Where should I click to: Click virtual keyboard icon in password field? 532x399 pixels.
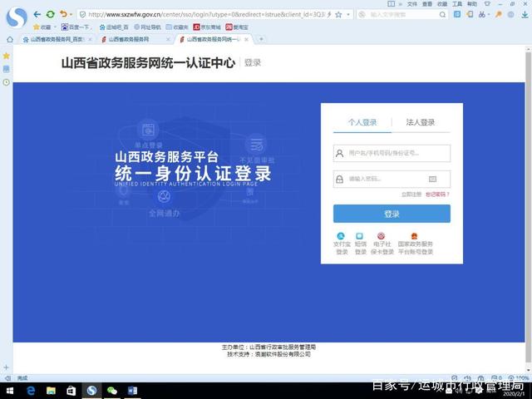(x=432, y=179)
